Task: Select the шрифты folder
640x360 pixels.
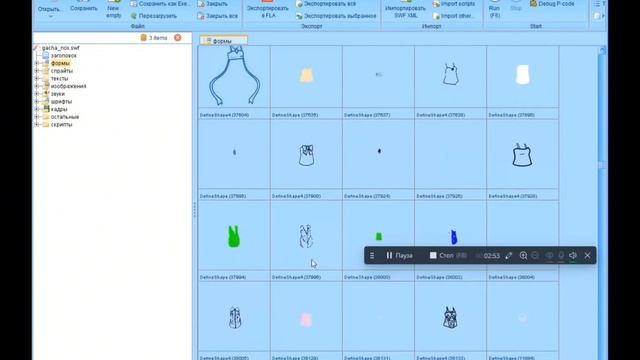Action: 61,102
